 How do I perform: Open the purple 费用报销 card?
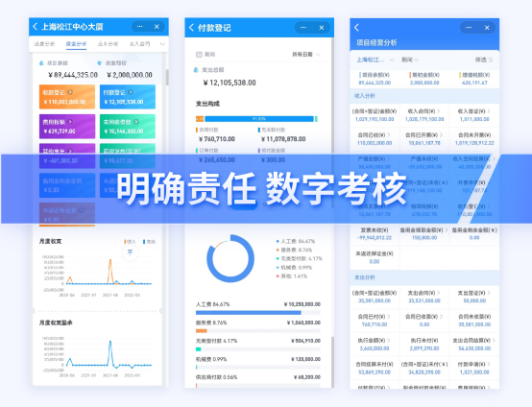tap(67, 127)
